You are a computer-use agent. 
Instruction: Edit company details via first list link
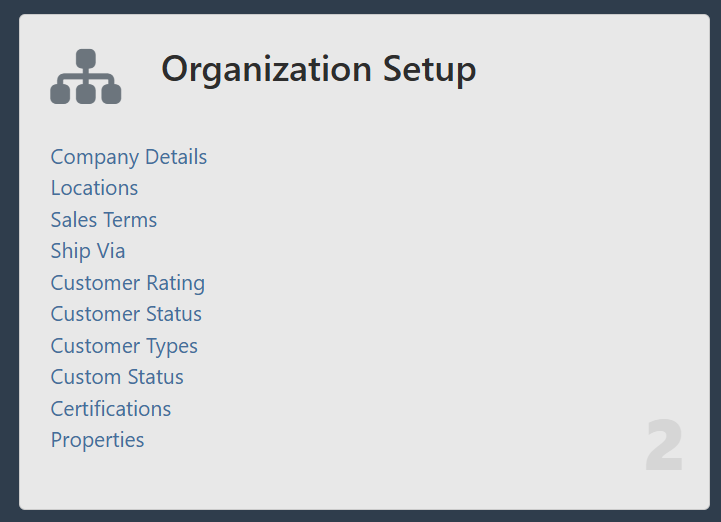pyautogui.click(x=129, y=157)
